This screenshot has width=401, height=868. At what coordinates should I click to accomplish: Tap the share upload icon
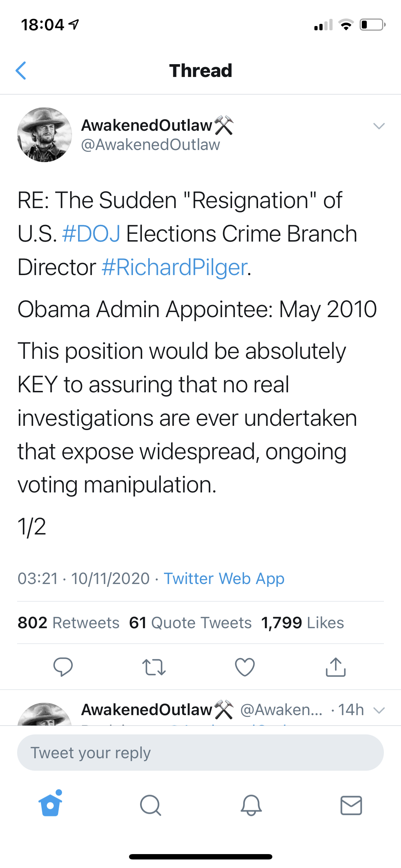tap(336, 667)
